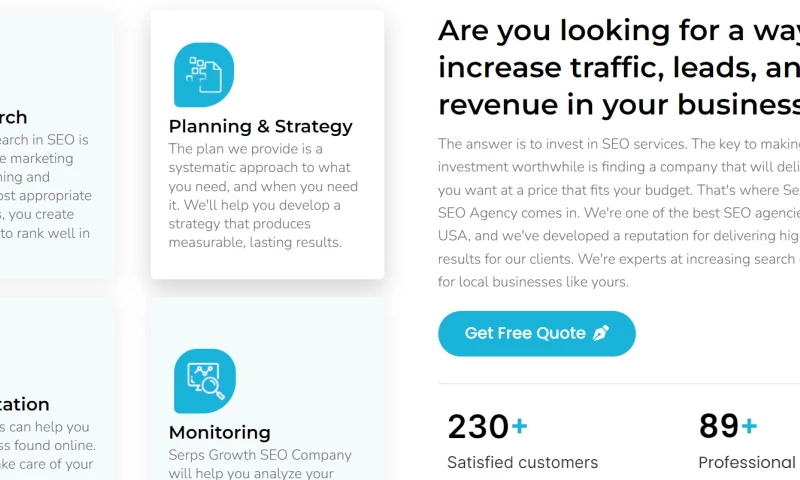Click the partially visible card heading ending 'tation'
800x480 pixels.
pos(24,404)
